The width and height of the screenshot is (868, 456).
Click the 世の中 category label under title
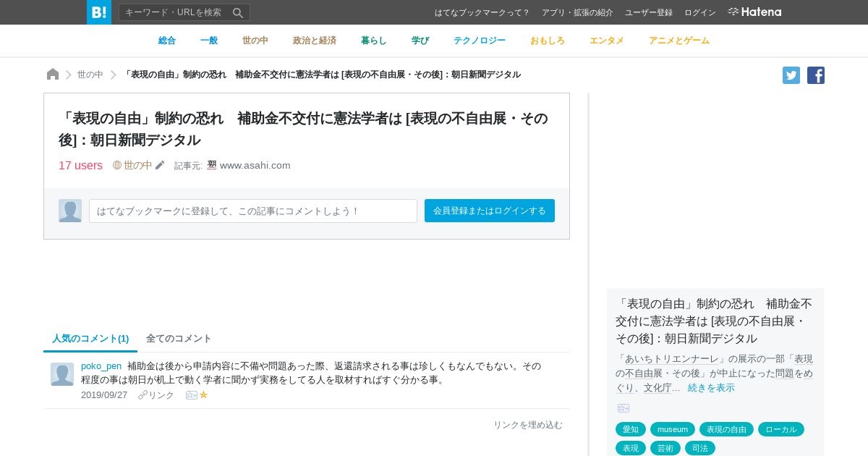(x=137, y=165)
